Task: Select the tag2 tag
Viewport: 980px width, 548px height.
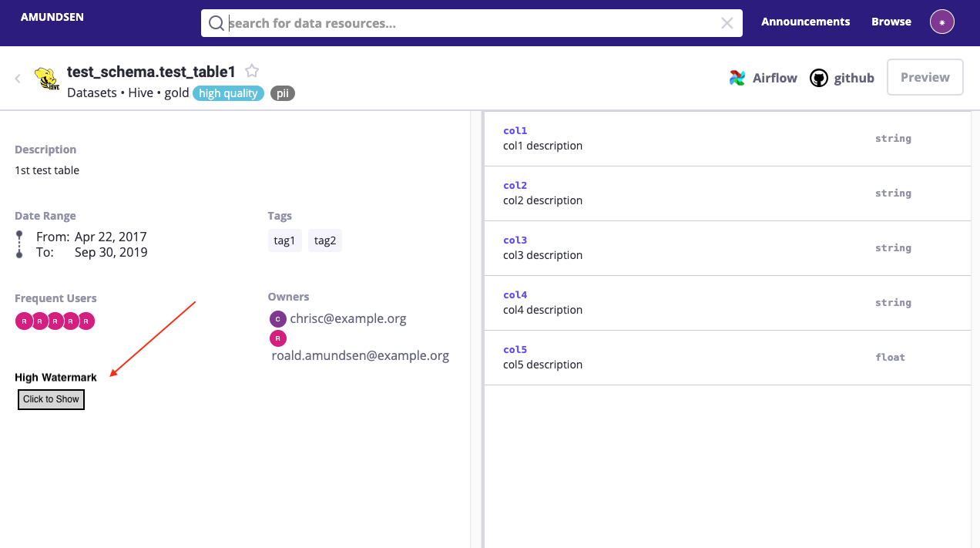Action: pyautogui.click(x=325, y=240)
